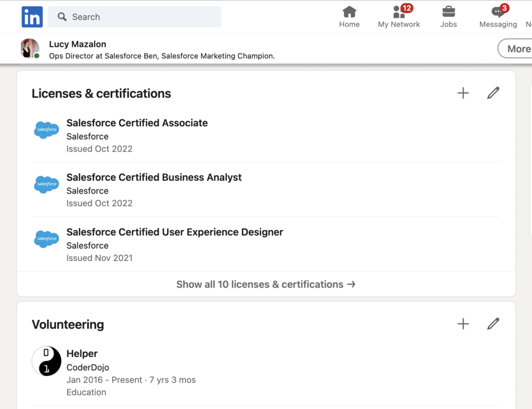Edit the Volunteering section
532x409 pixels.
pos(493,323)
